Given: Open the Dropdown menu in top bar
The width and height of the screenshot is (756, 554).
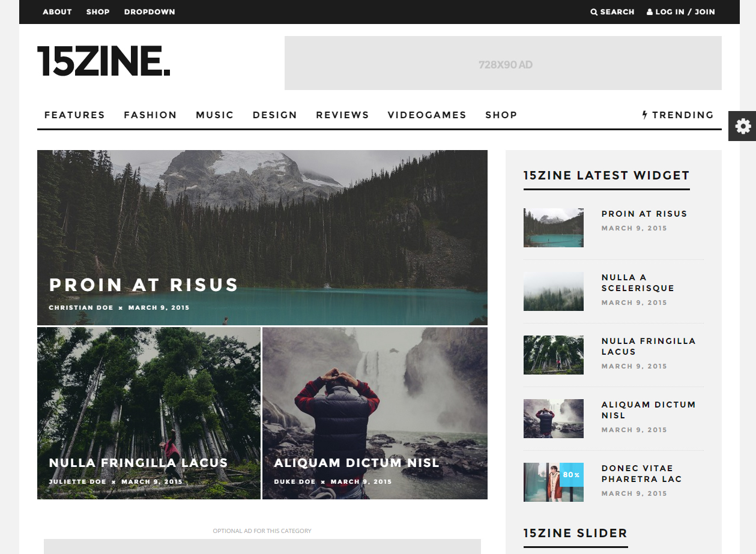Looking at the screenshot, I should (150, 12).
